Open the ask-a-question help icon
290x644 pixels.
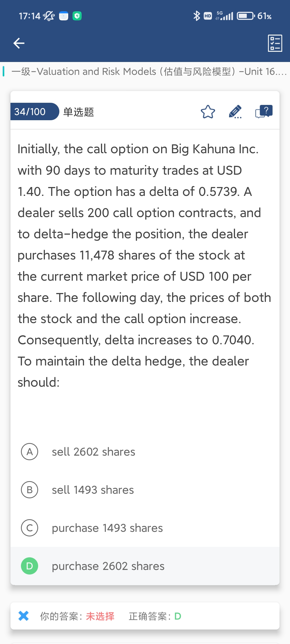pos(264,111)
